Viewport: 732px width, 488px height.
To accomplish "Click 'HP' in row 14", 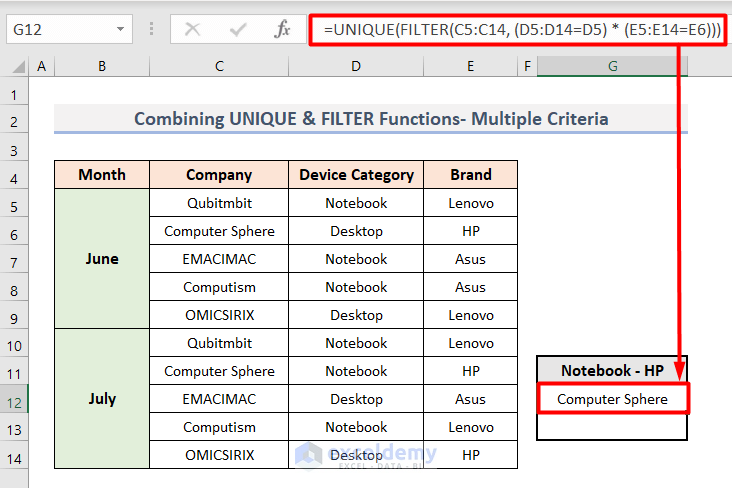I will point(471,455).
